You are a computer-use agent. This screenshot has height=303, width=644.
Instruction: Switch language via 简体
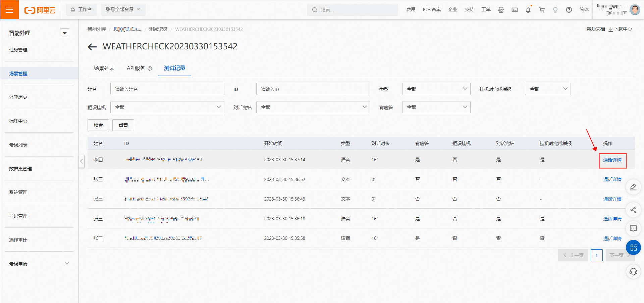coord(584,9)
